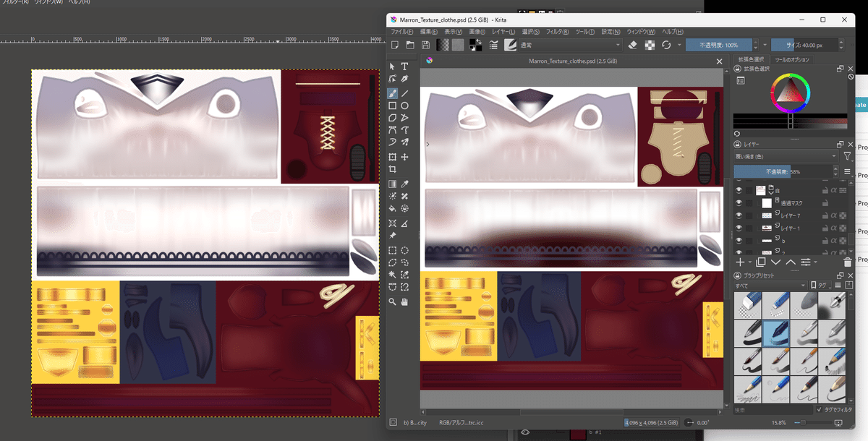The width and height of the screenshot is (868, 441).
Task: Toggle visibility of レイヤー 7 layer
Action: point(739,215)
